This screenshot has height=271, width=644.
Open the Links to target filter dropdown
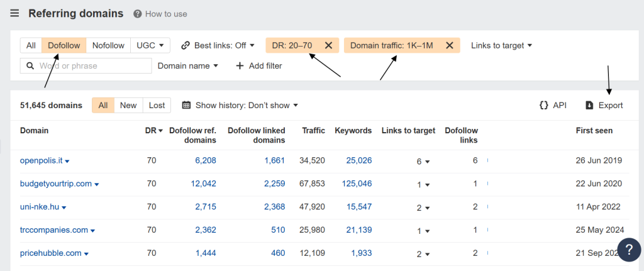501,45
